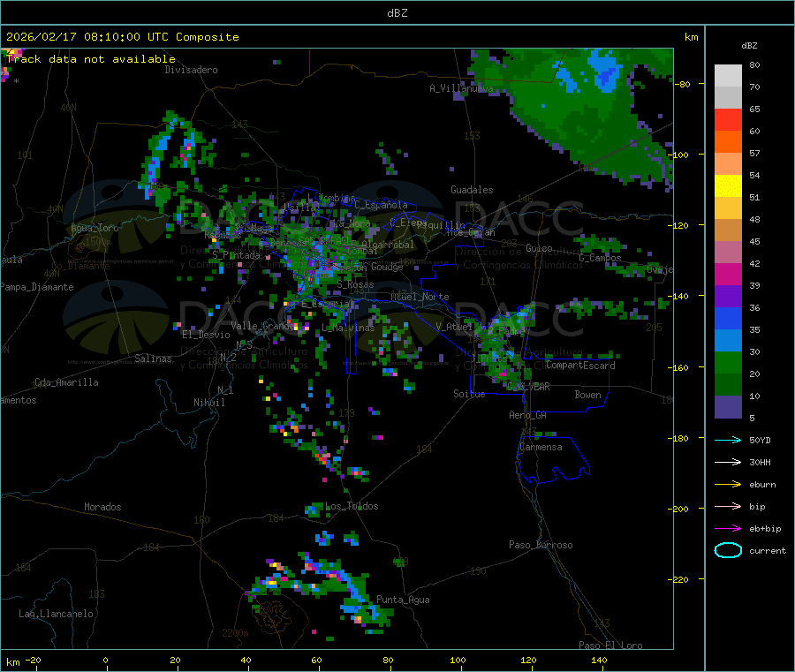Click the '2200m' elevation label
The width and height of the screenshot is (795, 672).
(235, 633)
